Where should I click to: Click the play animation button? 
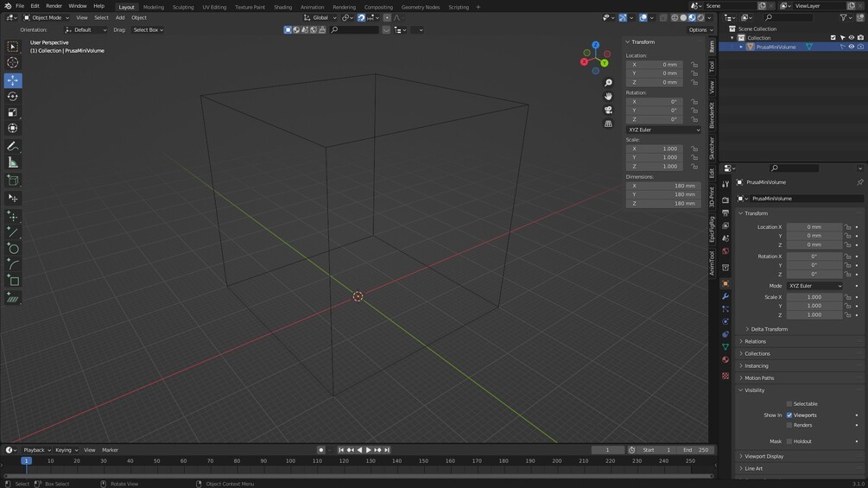(369, 450)
